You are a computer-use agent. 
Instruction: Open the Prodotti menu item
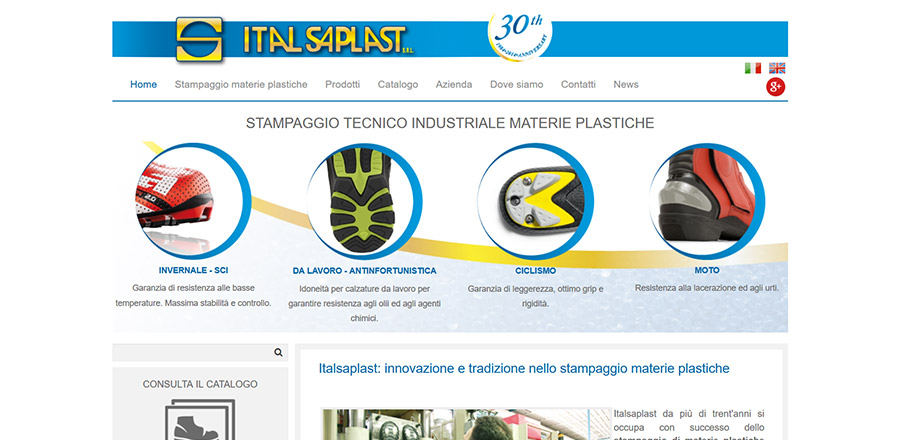coord(342,85)
